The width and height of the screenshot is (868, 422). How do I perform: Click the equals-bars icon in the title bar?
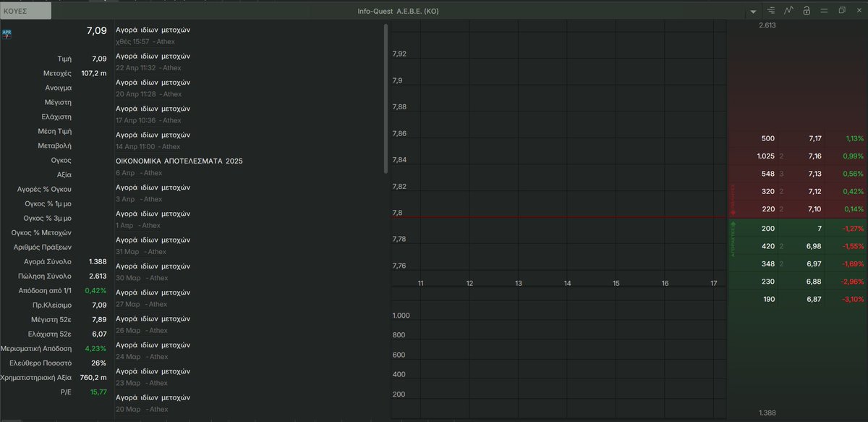(824, 10)
